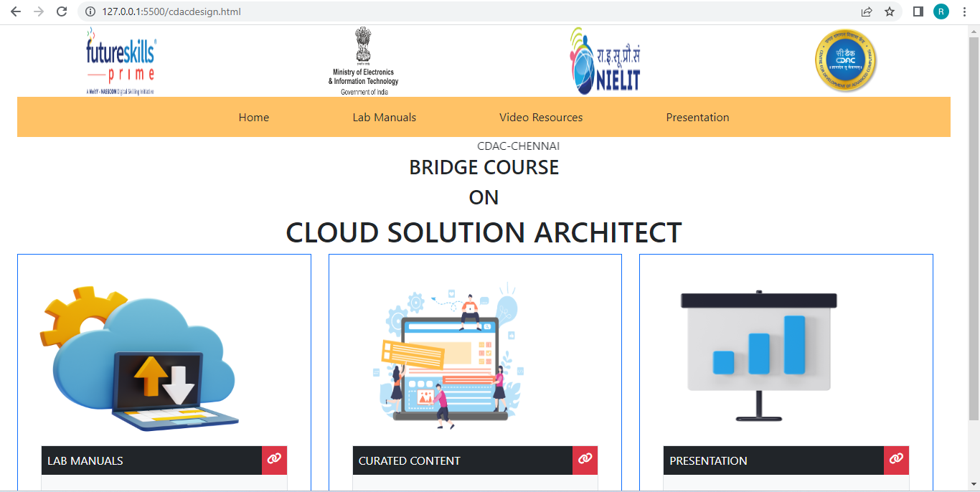Click the link icon beside PRESENTATION
The height and width of the screenshot is (492, 980).
[x=895, y=460]
